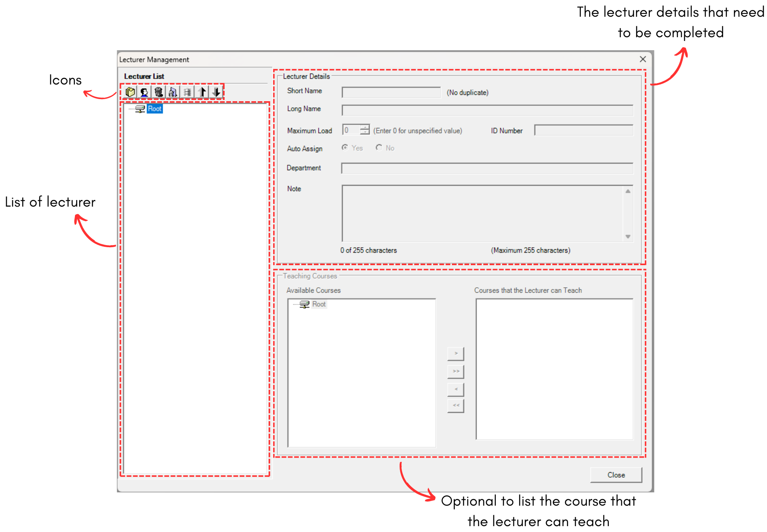
Task: Increase Maximum Load with the spinner
Action: click(x=365, y=128)
